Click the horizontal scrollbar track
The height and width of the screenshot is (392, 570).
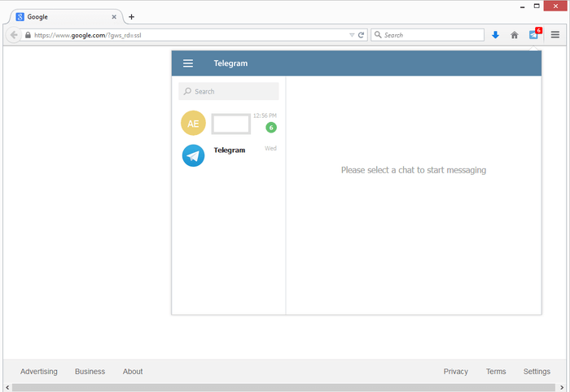tap(283, 387)
